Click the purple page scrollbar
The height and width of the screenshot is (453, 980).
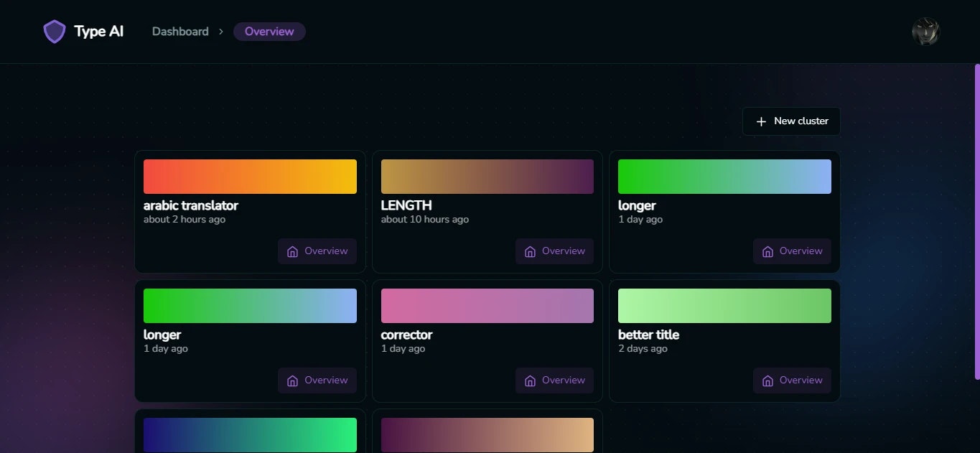[977, 222]
